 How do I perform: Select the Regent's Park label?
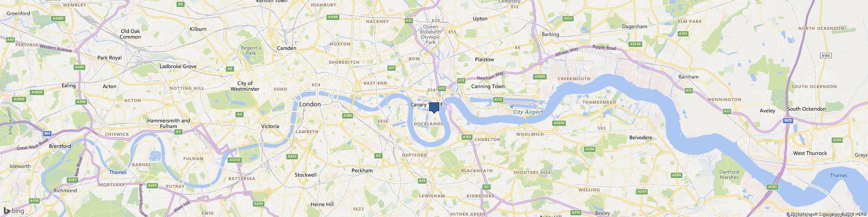[x=251, y=50]
